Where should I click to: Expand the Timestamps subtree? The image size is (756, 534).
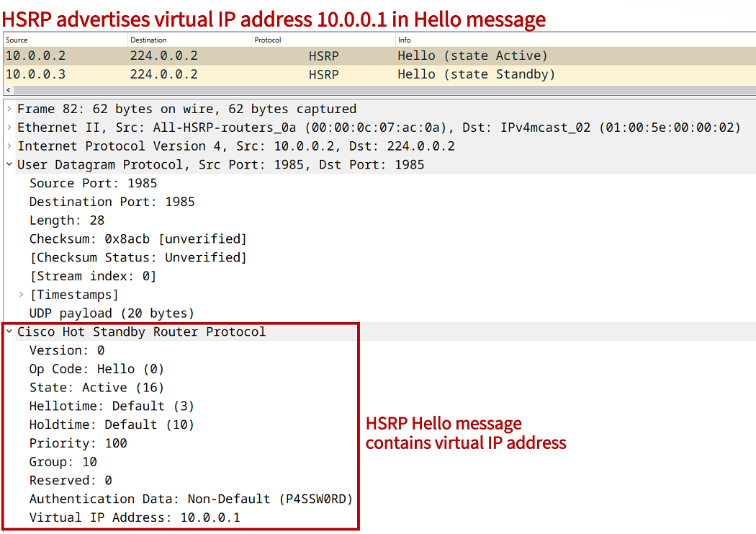click(x=21, y=295)
